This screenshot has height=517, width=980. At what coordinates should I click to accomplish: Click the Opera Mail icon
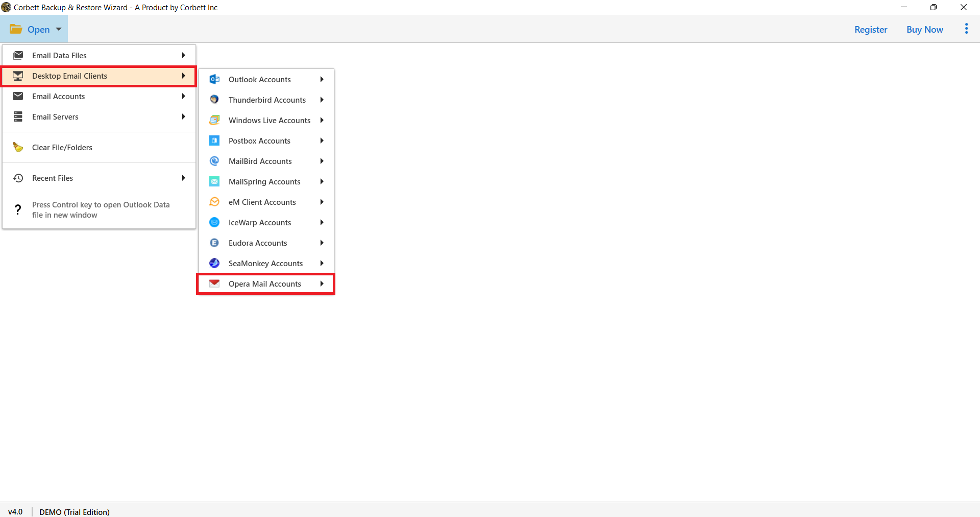(214, 284)
